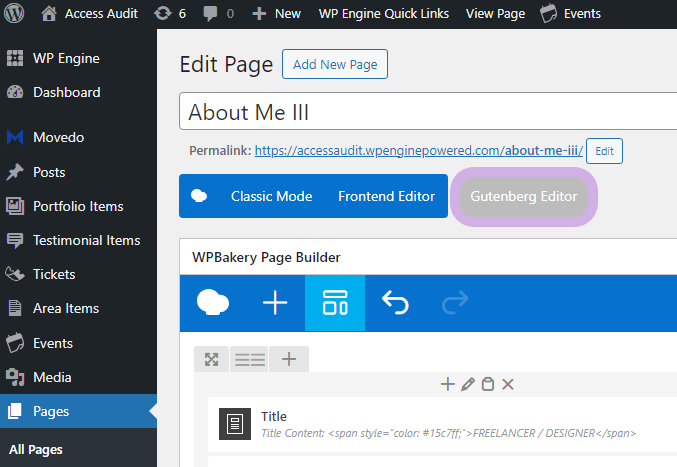Edit the column with pencil icon

[468, 384]
